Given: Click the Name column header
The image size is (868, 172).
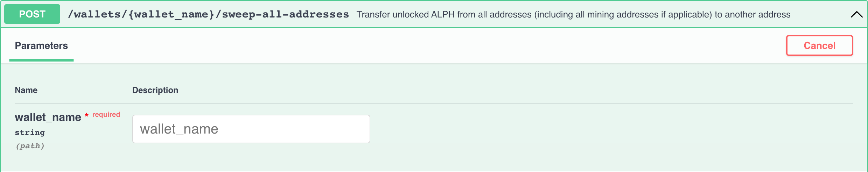Looking at the screenshot, I should point(26,90).
